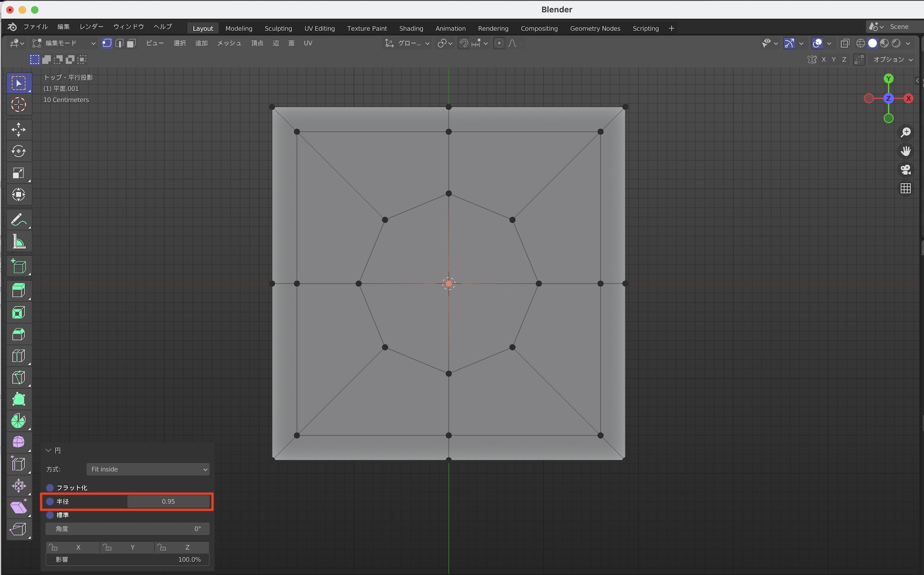Screen dimensions: 924x575
Task: Toggle the フラット化 checkbox
Action: (x=50, y=488)
